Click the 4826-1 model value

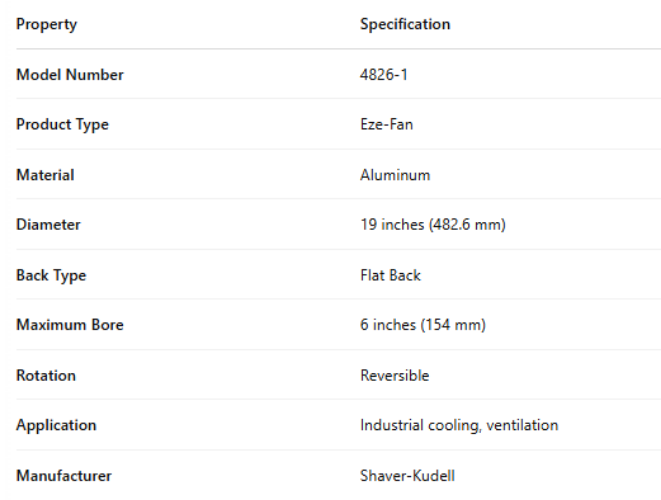click(x=382, y=75)
